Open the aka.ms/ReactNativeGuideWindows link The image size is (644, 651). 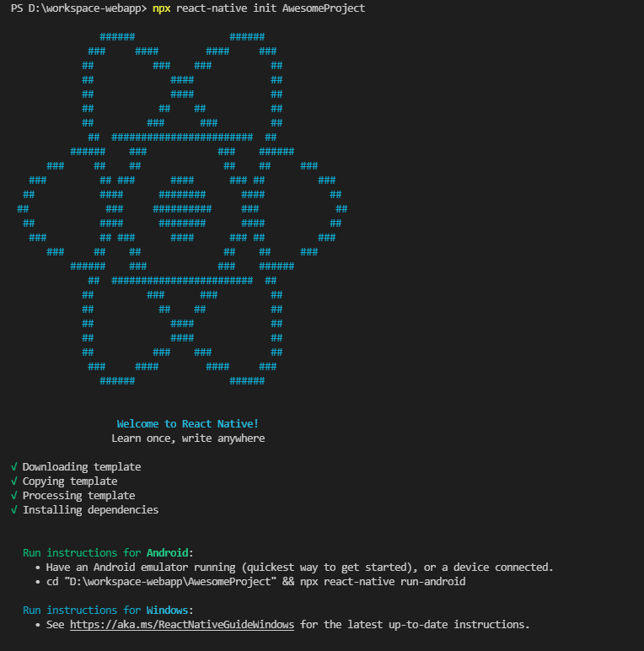pos(182,624)
